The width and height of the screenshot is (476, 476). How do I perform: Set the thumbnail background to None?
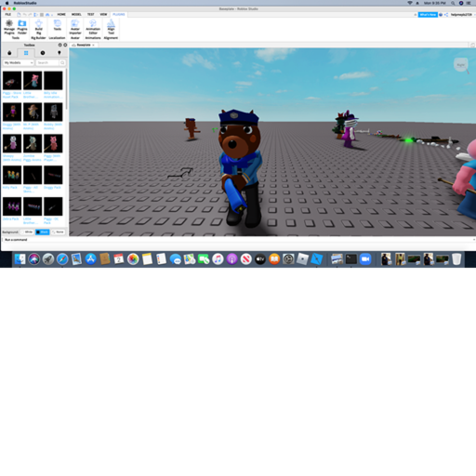pos(58,231)
